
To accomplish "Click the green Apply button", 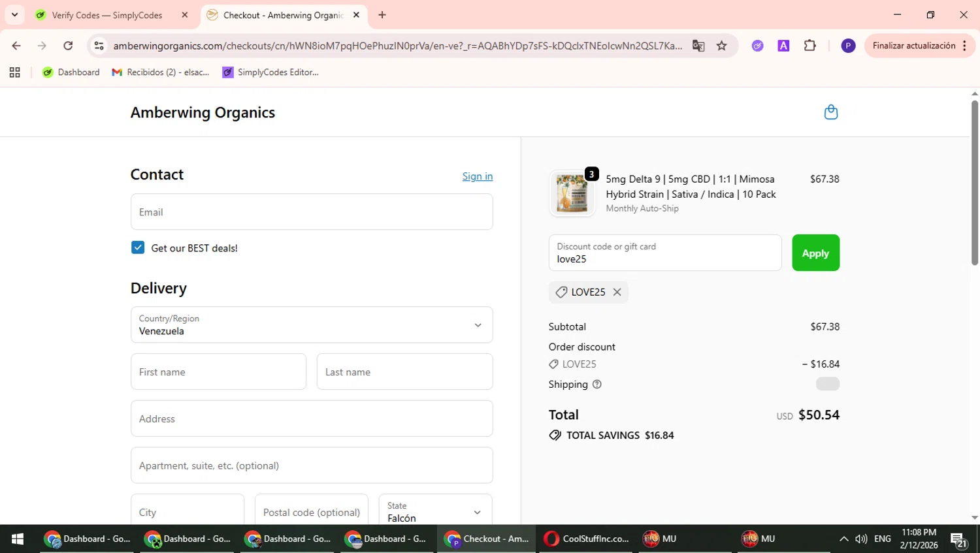I will click(x=815, y=253).
